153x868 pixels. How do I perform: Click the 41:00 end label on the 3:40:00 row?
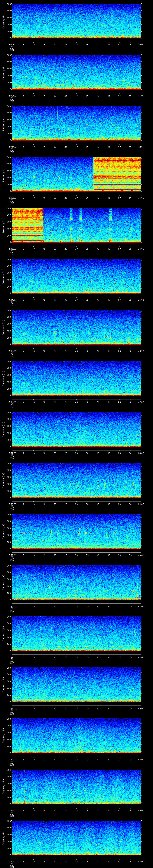coord(141,606)
